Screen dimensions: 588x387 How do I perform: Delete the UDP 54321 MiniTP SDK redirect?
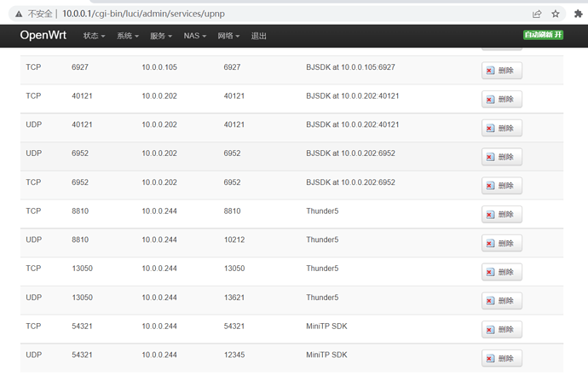click(x=501, y=359)
